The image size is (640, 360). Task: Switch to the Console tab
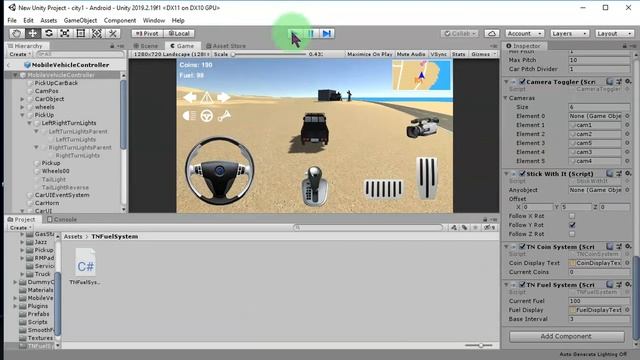62,219
